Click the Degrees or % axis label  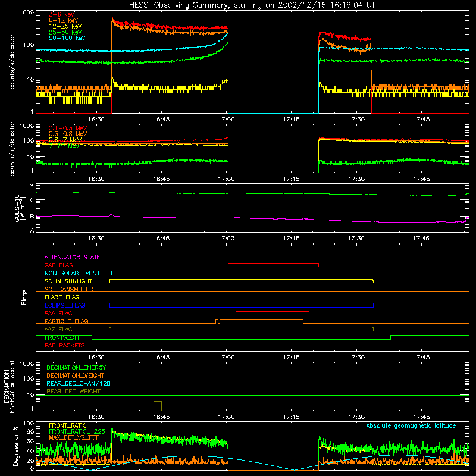pos(15,446)
